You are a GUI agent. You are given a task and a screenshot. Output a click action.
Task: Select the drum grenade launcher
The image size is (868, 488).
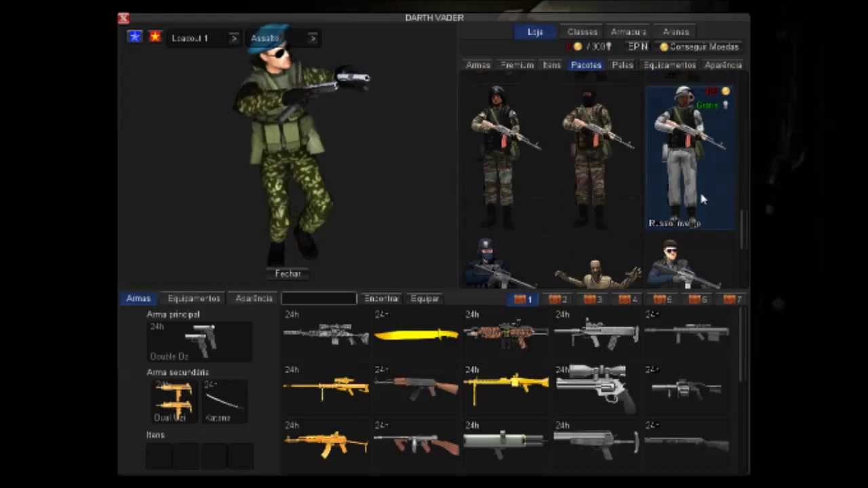687,389
